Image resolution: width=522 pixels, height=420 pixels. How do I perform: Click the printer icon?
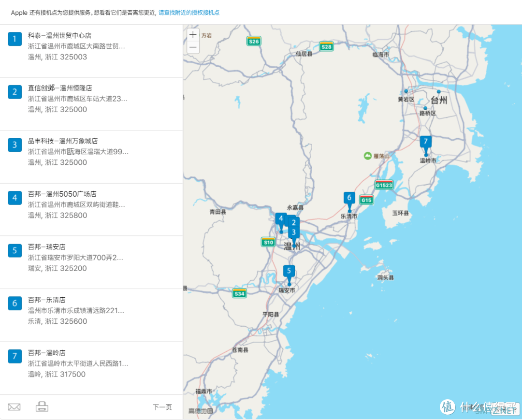tap(42, 406)
